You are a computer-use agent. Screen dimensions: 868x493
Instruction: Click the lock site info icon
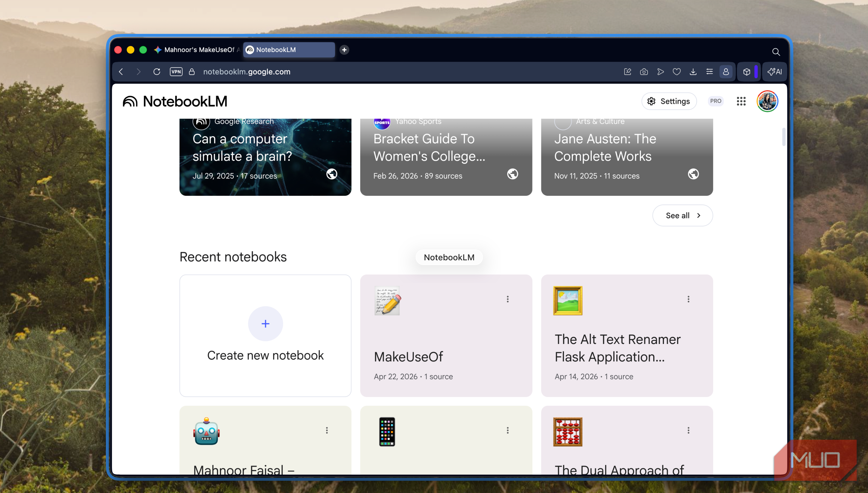[192, 72]
